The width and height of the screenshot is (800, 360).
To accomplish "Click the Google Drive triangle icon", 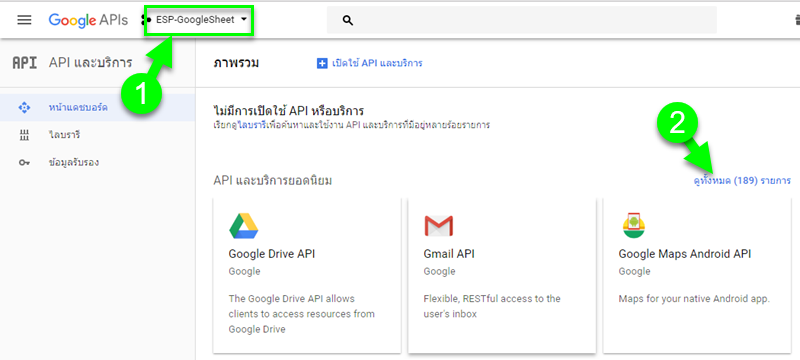I will tap(243, 226).
